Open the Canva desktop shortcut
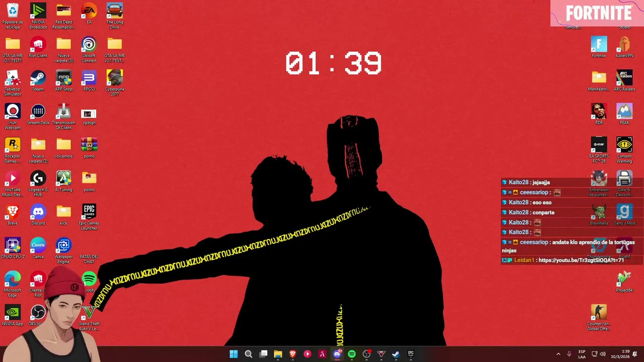The image size is (644, 362). [x=38, y=248]
